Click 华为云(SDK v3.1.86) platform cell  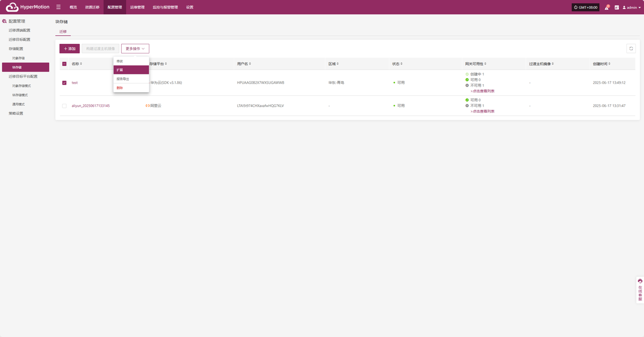tap(166, 83)
